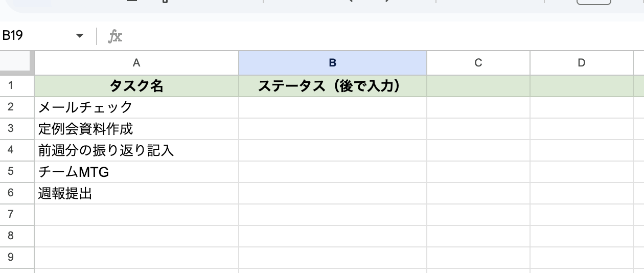
Task: Open the name box dropdown arrow
Action: 79,36
